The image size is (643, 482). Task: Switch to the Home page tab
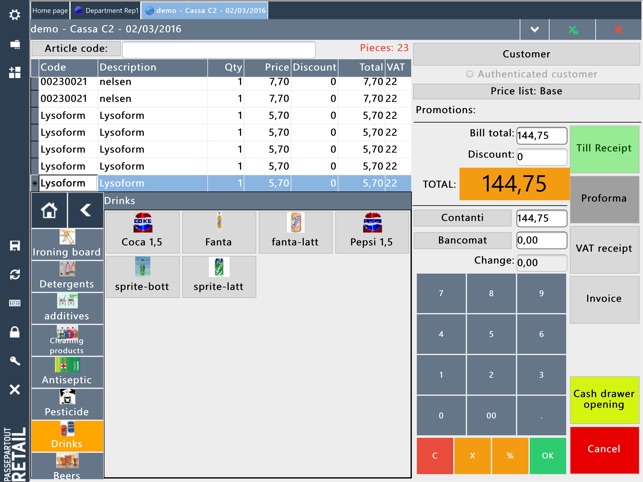(50, 11)
